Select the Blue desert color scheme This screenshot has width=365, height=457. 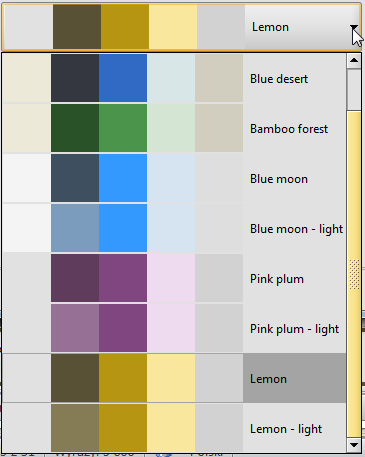174,78
